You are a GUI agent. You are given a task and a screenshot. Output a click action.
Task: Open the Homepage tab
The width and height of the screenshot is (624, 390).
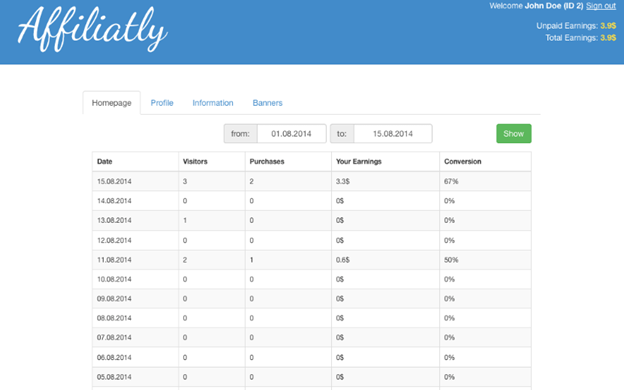pos(111,103)
